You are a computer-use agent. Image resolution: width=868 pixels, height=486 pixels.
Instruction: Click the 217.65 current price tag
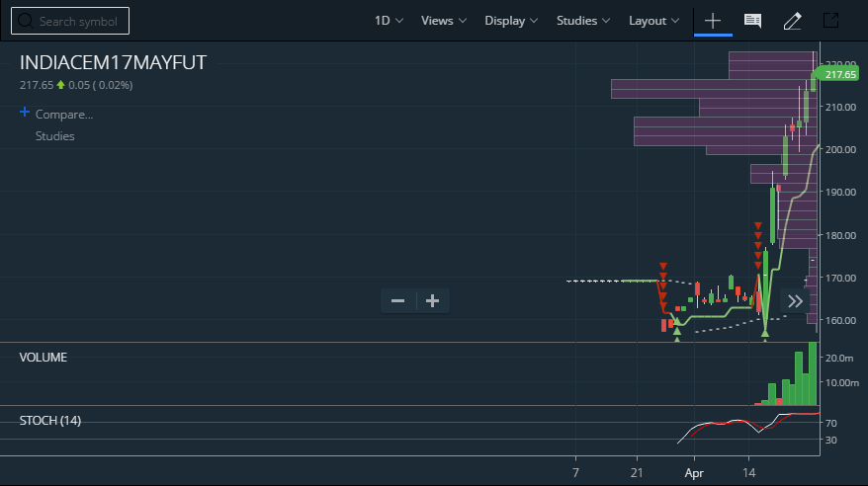coord(838,74)
